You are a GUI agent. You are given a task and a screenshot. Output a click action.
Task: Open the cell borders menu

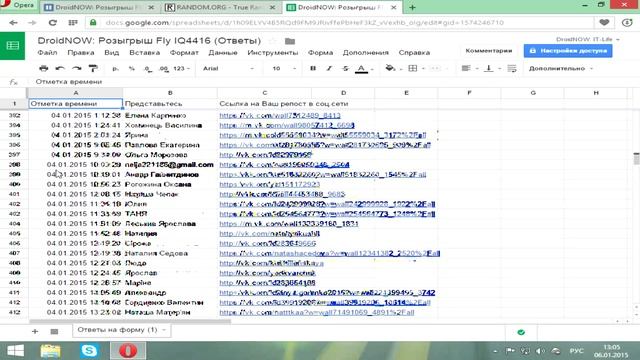pos(414,68)
